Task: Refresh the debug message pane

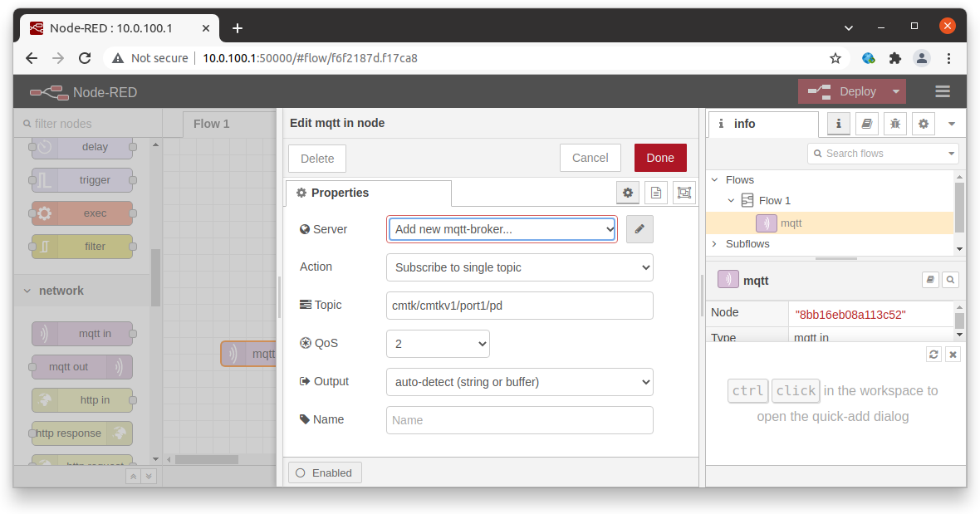Action: click(x=933, y=353)
